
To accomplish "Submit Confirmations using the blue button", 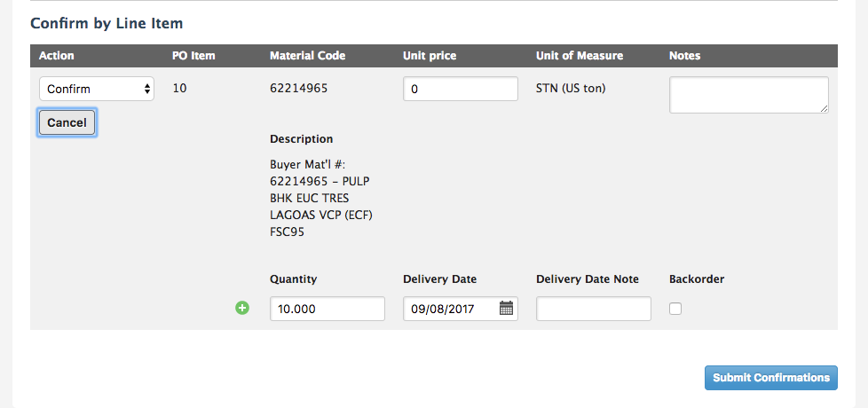I will pos(771,378).
